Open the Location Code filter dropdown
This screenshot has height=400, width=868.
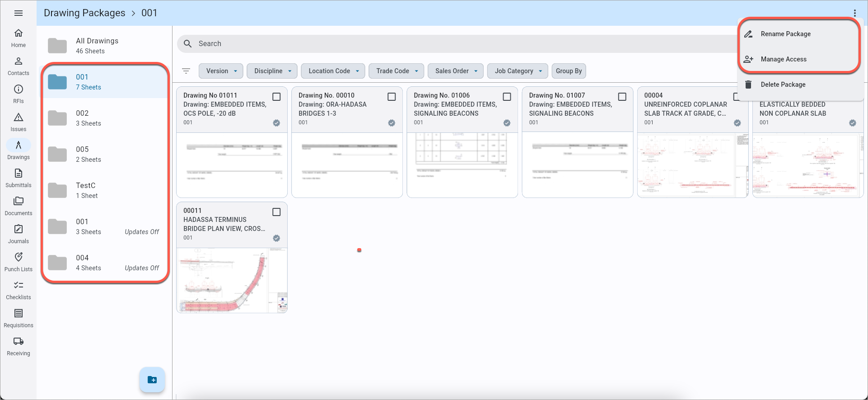(333, 71)
